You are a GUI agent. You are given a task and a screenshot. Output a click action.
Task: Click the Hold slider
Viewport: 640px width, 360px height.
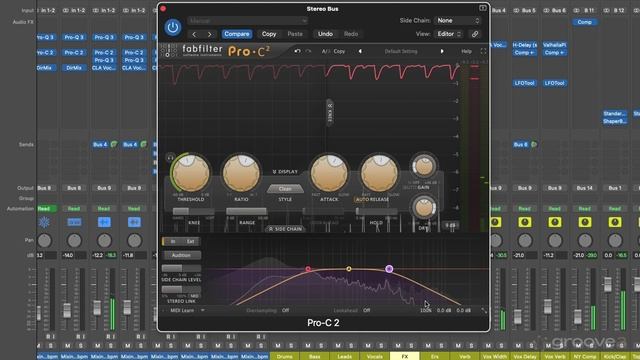click(x=376, y=211)
